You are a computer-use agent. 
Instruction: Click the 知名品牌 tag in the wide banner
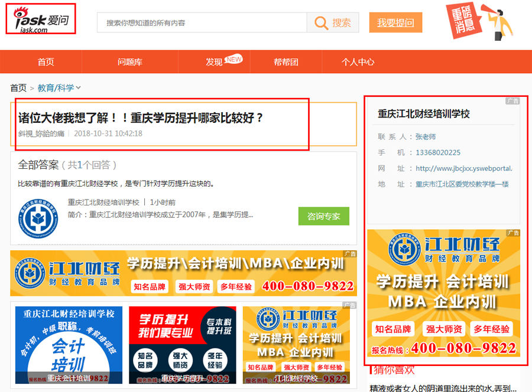point(150,287)
